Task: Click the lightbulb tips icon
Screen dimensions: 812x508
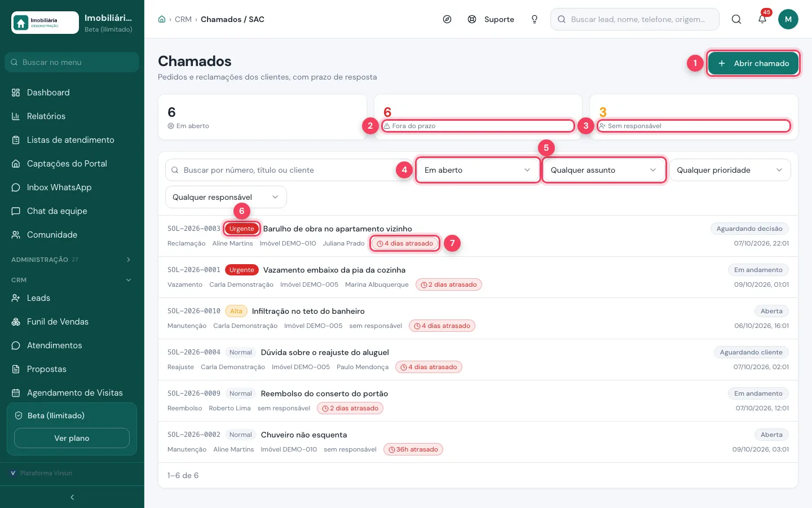Action: pos(535,19)
